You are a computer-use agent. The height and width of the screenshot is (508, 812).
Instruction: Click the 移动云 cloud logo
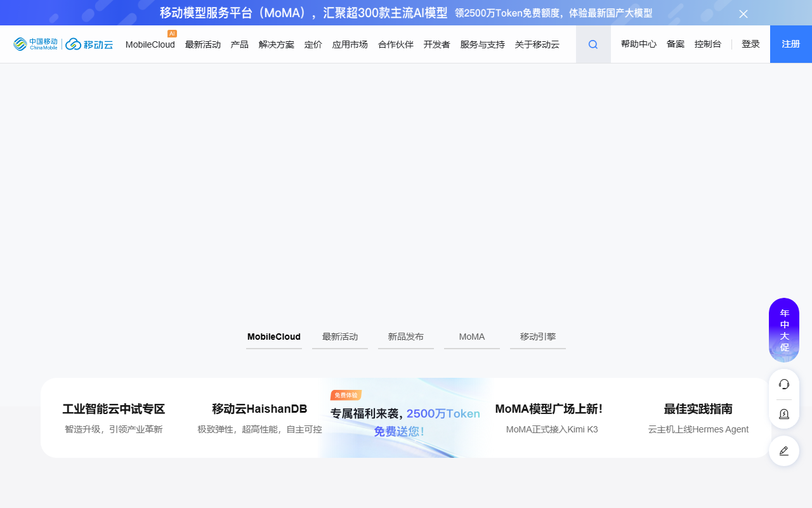click(x=89, y=44)
